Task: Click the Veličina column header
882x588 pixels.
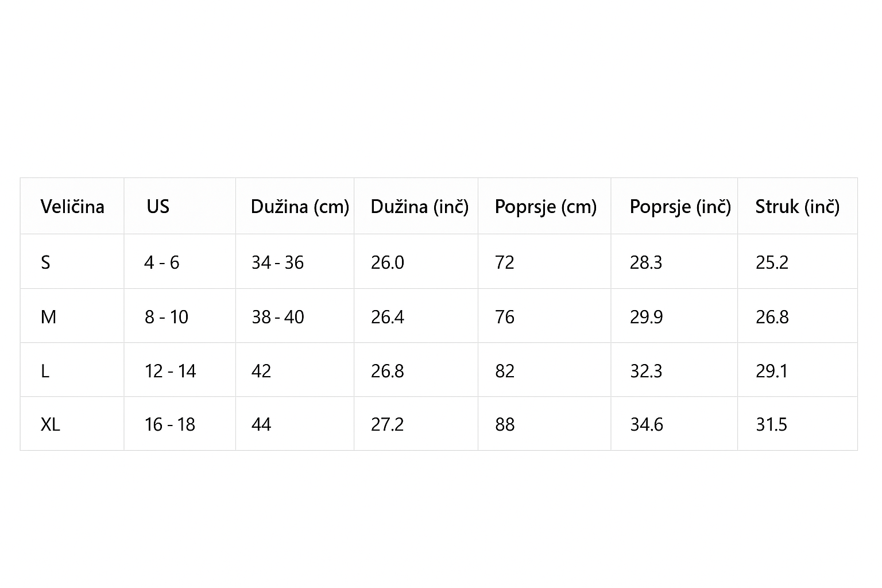Action: [x=72, y=207]
